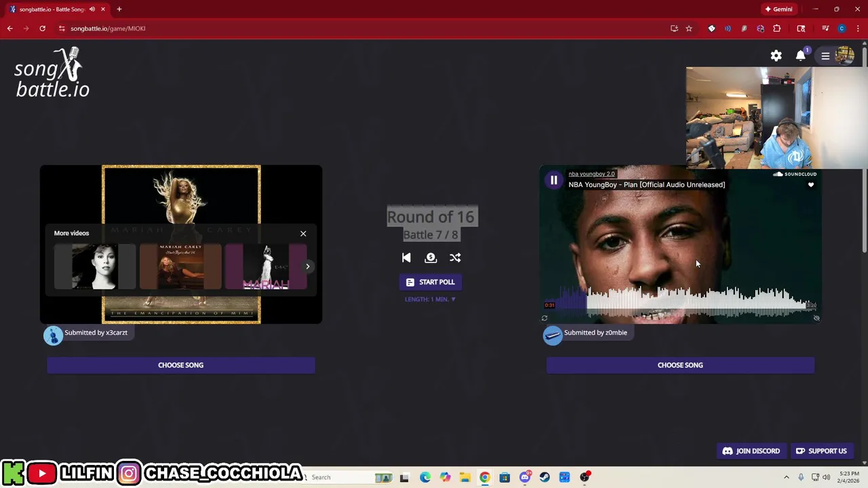
Task: Open the feather extension icon
Action: pos(744,28)
